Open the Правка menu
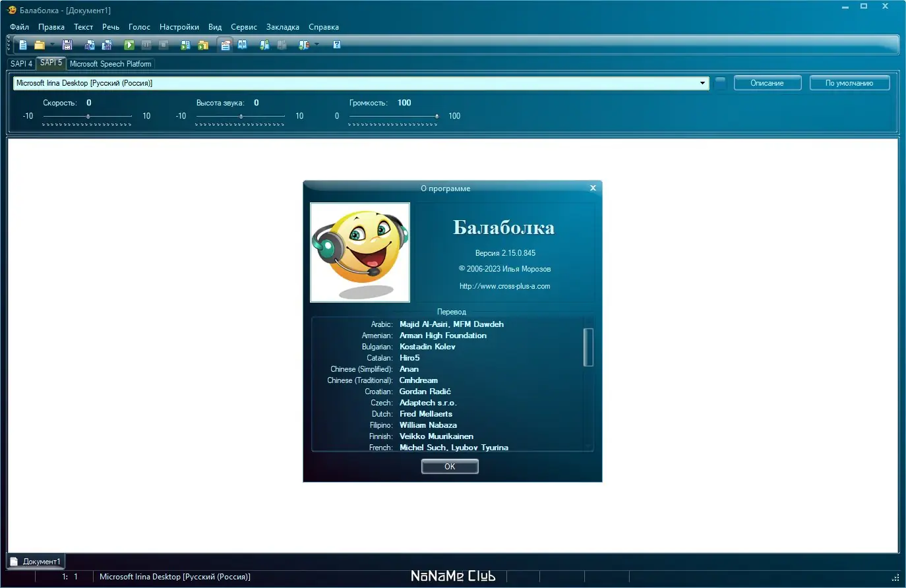The image size is (906, 588). tap(51, 27)
